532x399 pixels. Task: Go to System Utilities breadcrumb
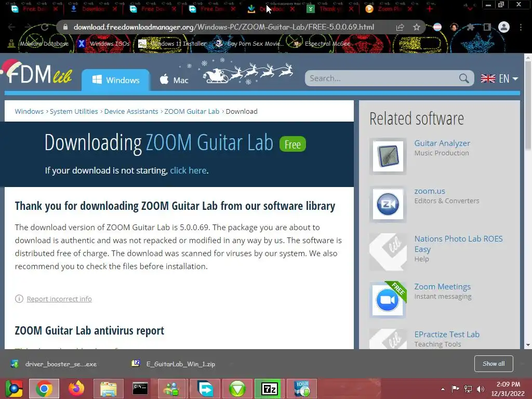pyautogui.click(x=74, y=111)
